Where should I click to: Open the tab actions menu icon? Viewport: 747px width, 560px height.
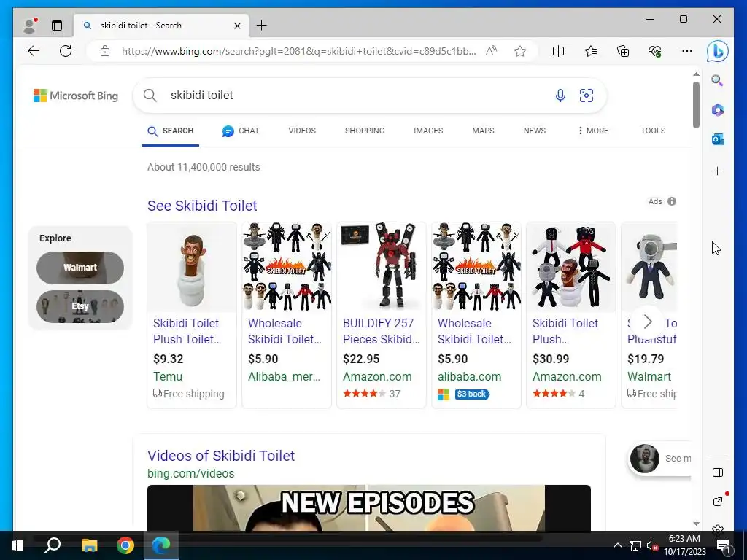pyautogui.click(x=57, y=26)
